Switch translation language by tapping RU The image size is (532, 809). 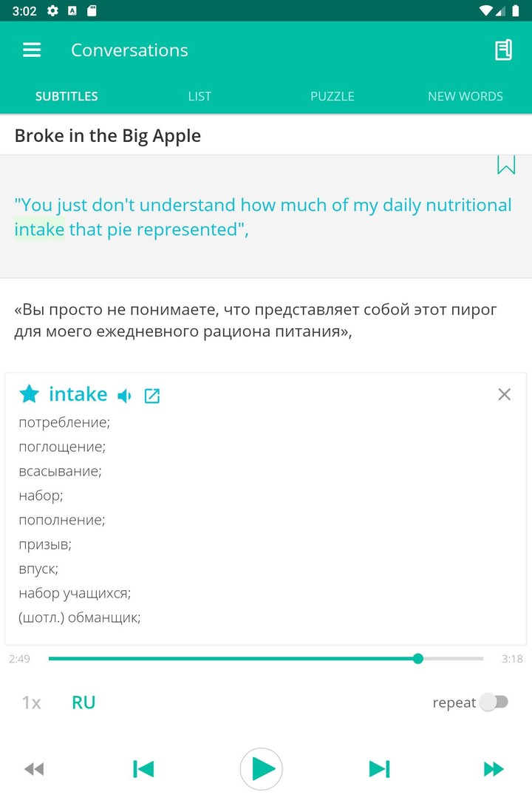(83, 702)
